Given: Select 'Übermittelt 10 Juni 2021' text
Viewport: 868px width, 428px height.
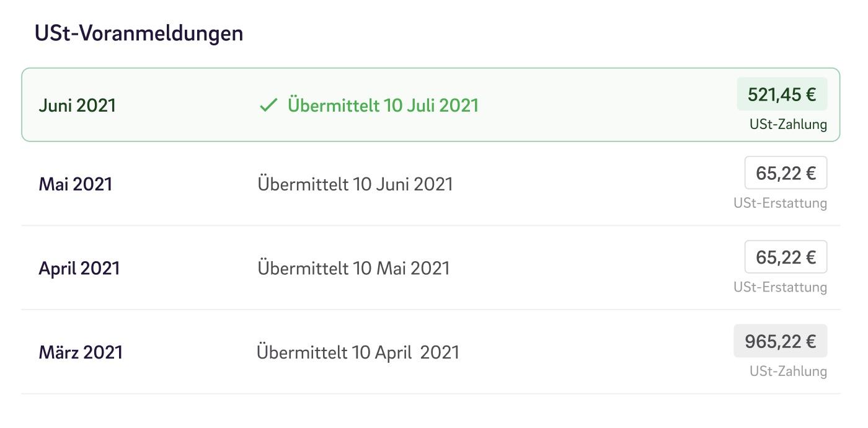Looking at the screenshot, I should [x=355, y=184].
